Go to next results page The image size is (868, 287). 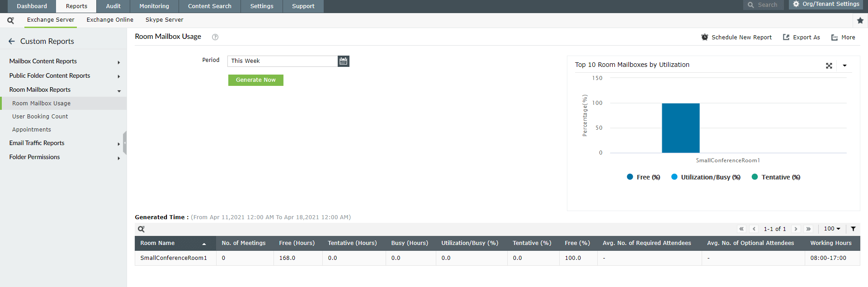796,229
